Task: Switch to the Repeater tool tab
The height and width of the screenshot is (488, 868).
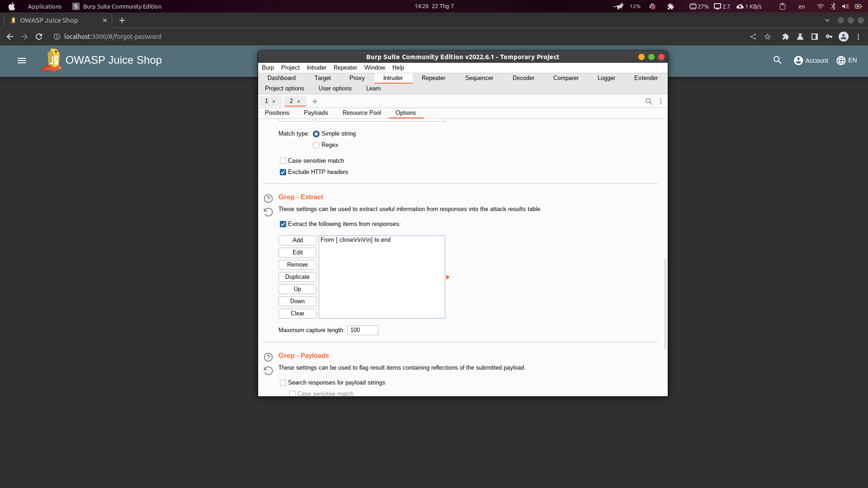Action: tap(434, 78)
